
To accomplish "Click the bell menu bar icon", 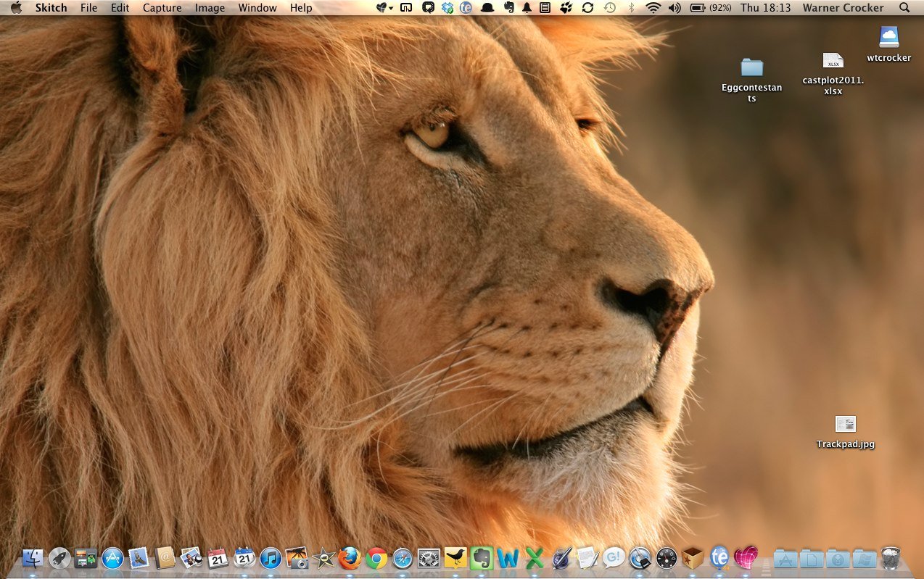I will click(527, 8).
